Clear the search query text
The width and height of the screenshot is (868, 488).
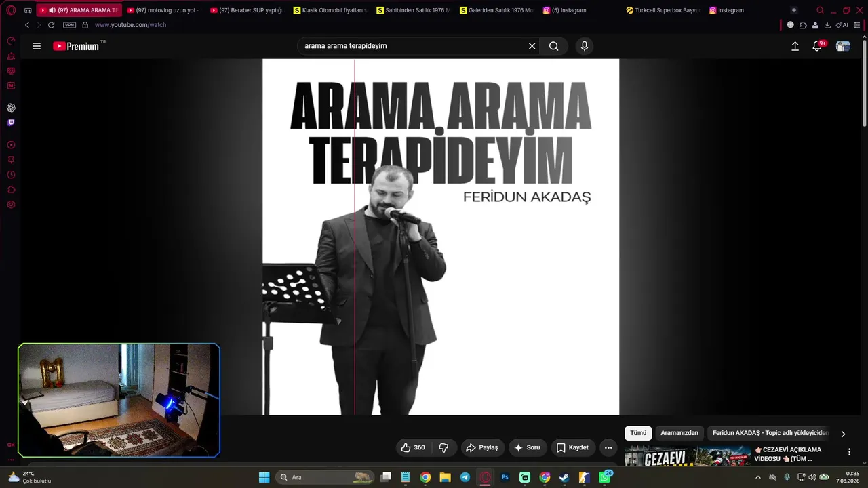[532, 46]
